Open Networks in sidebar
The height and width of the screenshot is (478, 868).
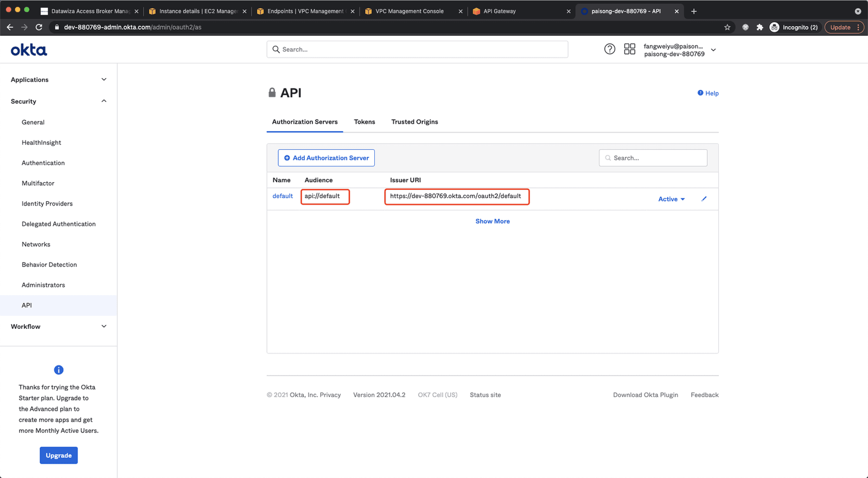pyautogui.click(x=36, y=244)
